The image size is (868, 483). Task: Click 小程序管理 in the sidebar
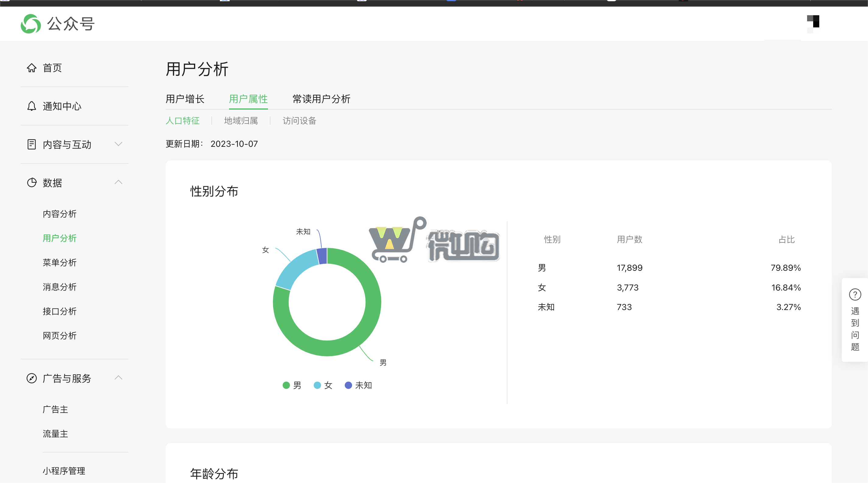pyautogui.click(x=64, y=471)
